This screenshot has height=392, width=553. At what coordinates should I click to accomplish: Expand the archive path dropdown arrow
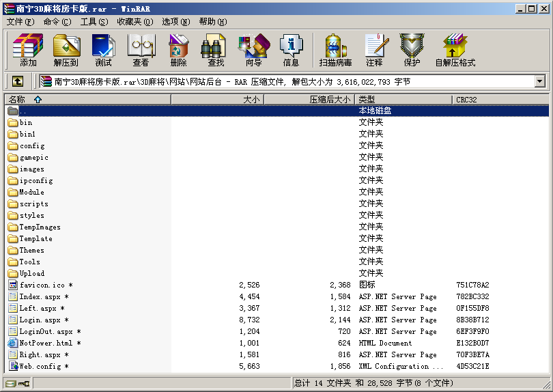[x=540, y=81]
